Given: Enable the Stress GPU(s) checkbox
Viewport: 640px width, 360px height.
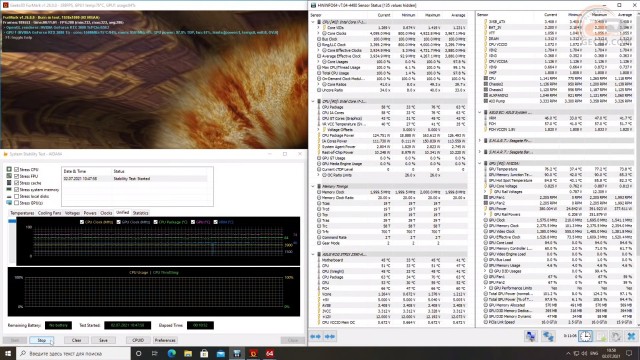Looking at the screenshot, I should (x=17, y=203).
